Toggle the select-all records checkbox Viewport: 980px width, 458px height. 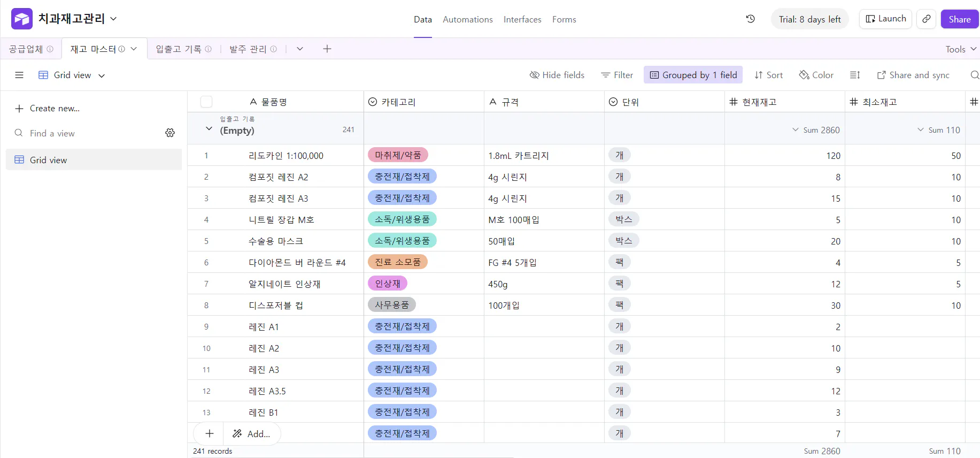pos(206,102)
